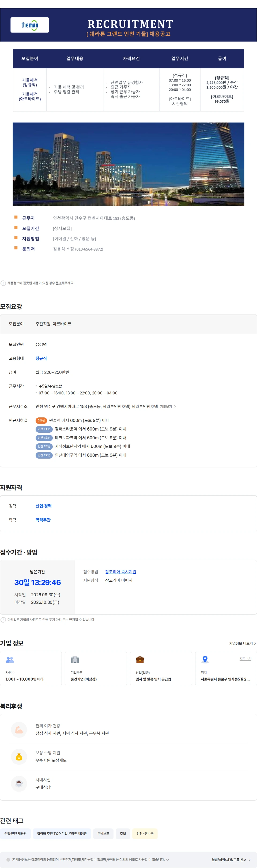Open 기업정보 더보기
The width and height of the screenshot is (257, 868).
[243, 643]
